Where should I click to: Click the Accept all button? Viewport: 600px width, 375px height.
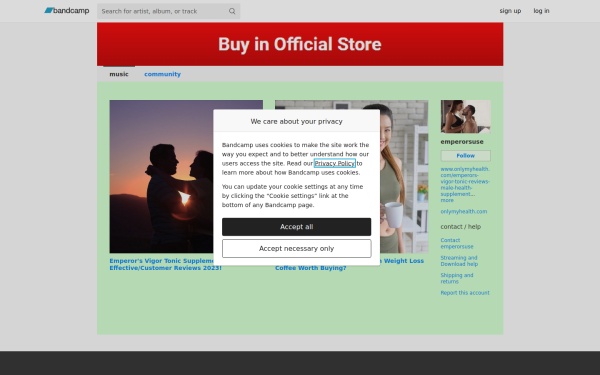click(297, 227)
